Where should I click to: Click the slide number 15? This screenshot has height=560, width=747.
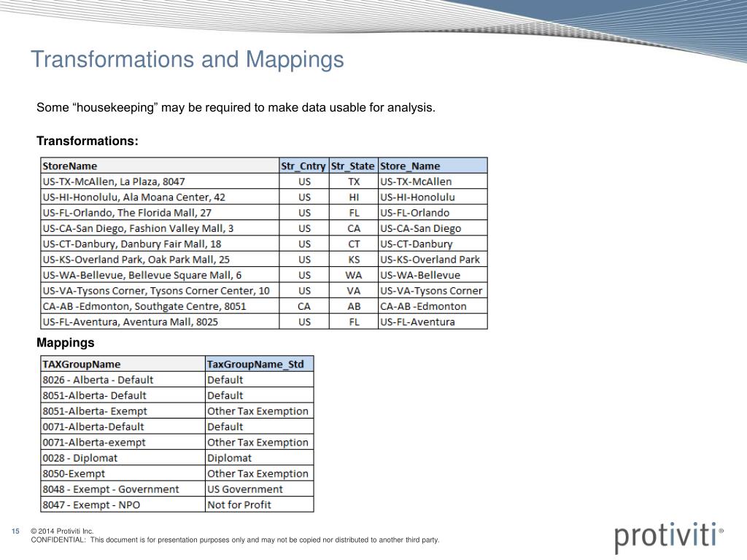pos(15,531)
